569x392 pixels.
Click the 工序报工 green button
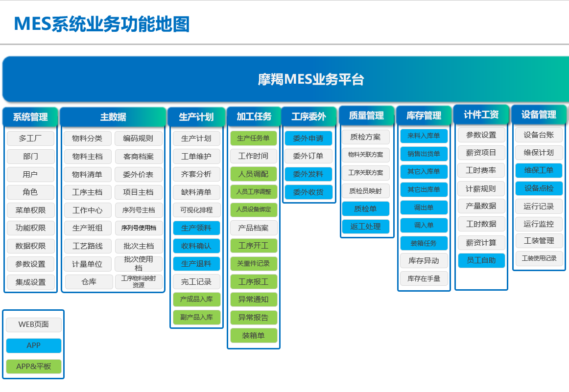(253, 282)
